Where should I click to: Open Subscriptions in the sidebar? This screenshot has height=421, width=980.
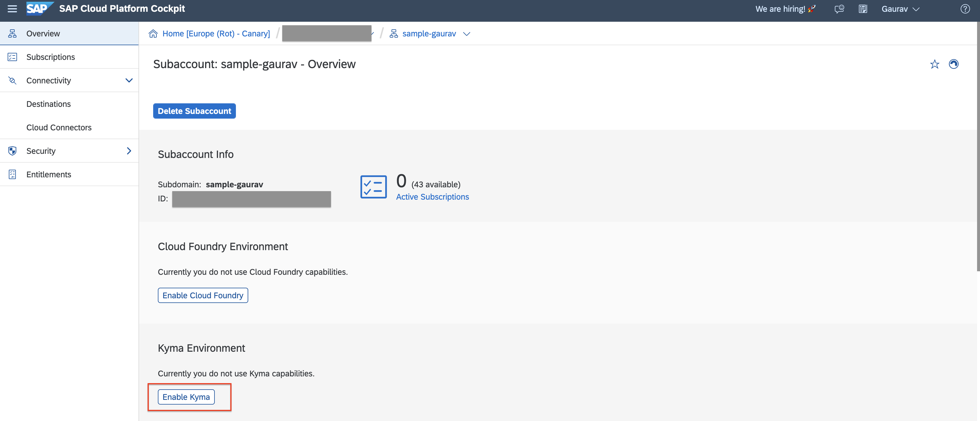tap(50, 57)
